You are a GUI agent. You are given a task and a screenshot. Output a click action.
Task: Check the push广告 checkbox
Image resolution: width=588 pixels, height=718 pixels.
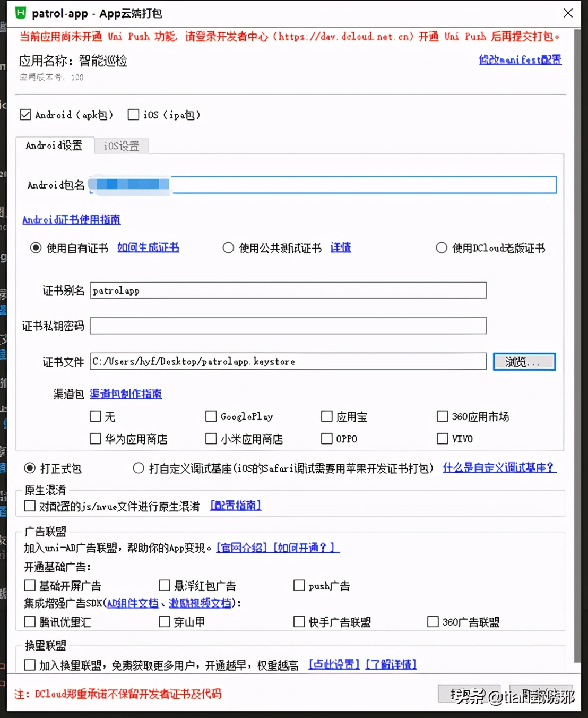click(x=299, y=586)
